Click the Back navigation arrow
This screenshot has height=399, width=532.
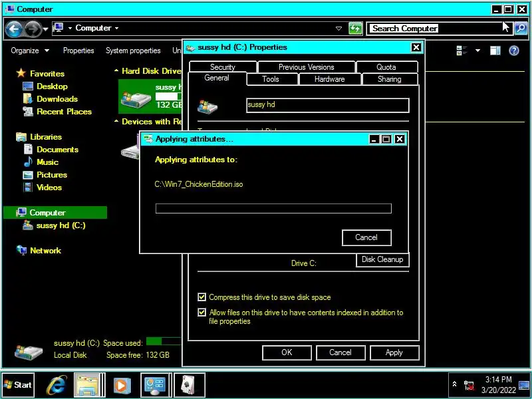click(14, 29)
